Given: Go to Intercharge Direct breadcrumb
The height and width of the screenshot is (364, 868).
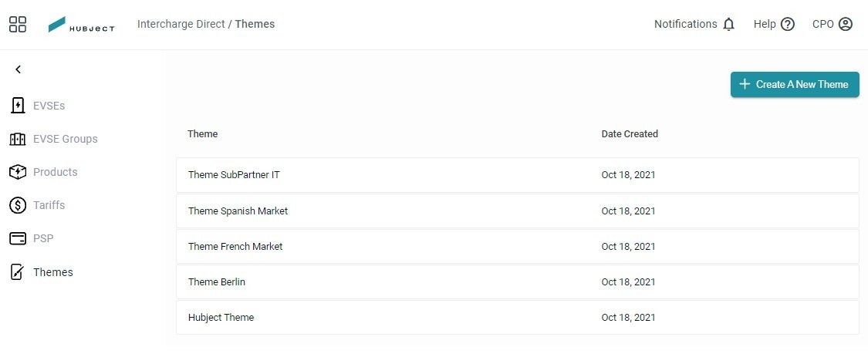Looking at the screenshot, I should point(181,24).
